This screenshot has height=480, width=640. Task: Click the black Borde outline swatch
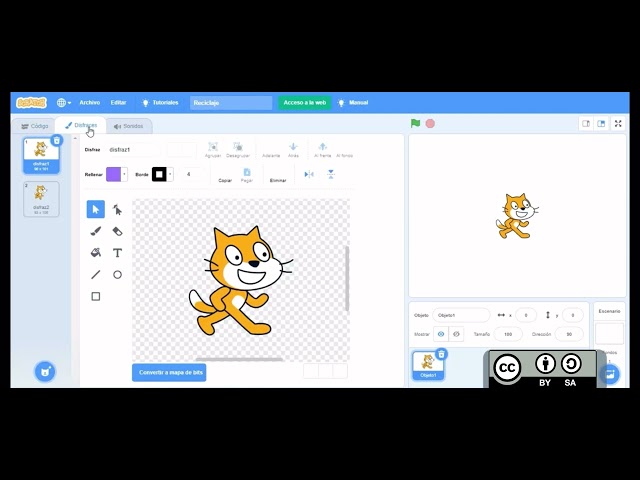tap(159, 174)
